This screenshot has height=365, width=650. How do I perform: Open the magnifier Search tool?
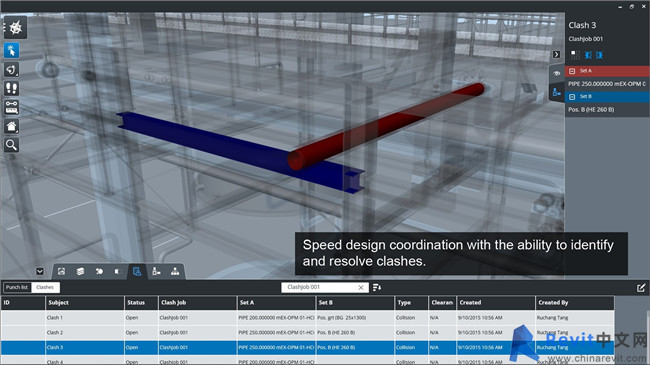coord(12,145)
